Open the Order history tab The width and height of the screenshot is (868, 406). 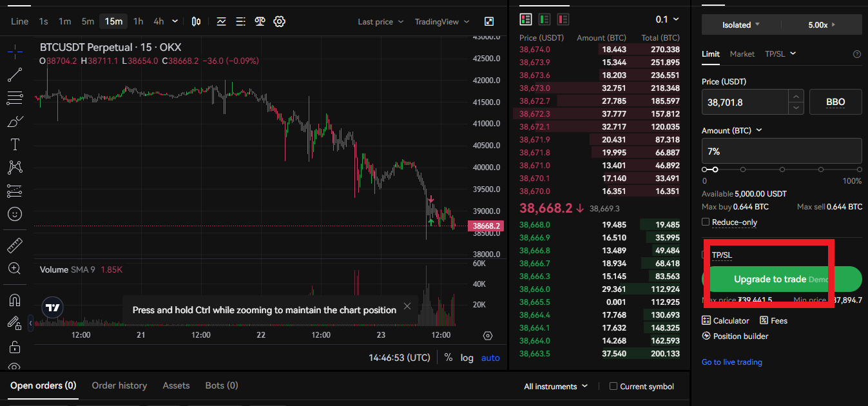(x=119, y=385)
